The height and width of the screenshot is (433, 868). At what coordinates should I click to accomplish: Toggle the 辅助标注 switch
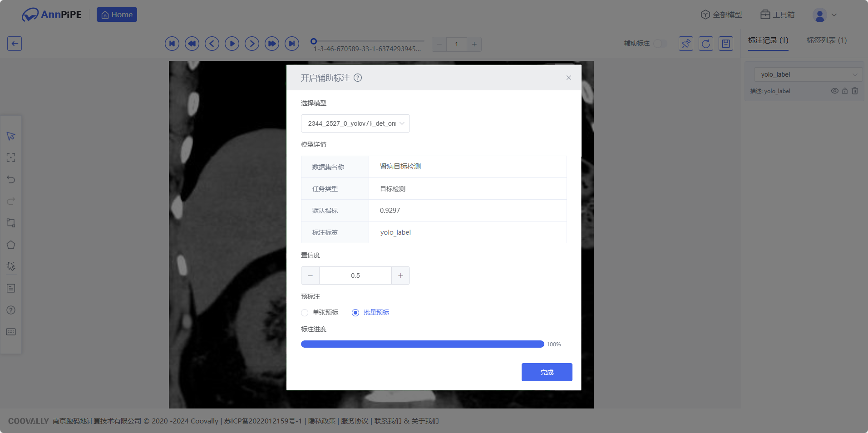coord(661,43)
